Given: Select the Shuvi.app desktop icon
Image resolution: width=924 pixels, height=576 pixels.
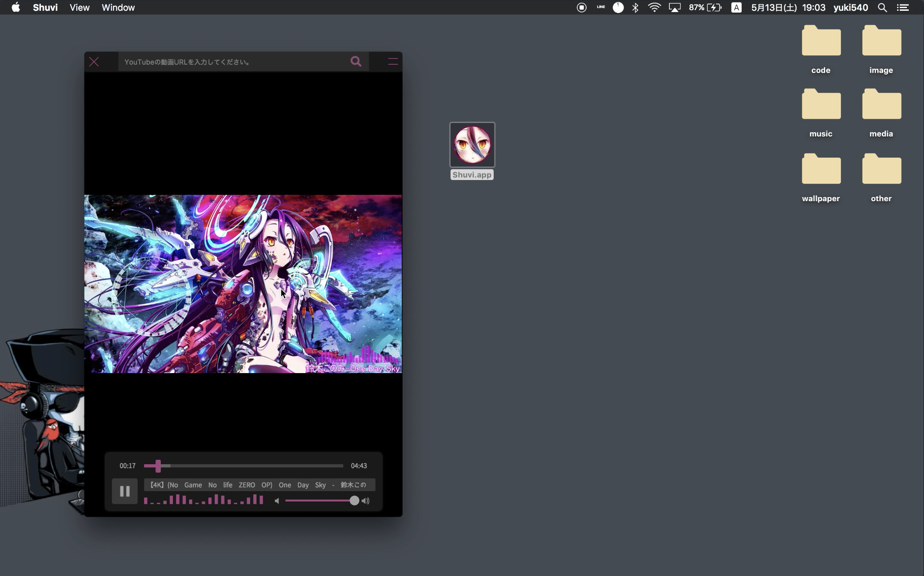Looking at the screenshot, I should pyautogui.click(x=472, y=145).
